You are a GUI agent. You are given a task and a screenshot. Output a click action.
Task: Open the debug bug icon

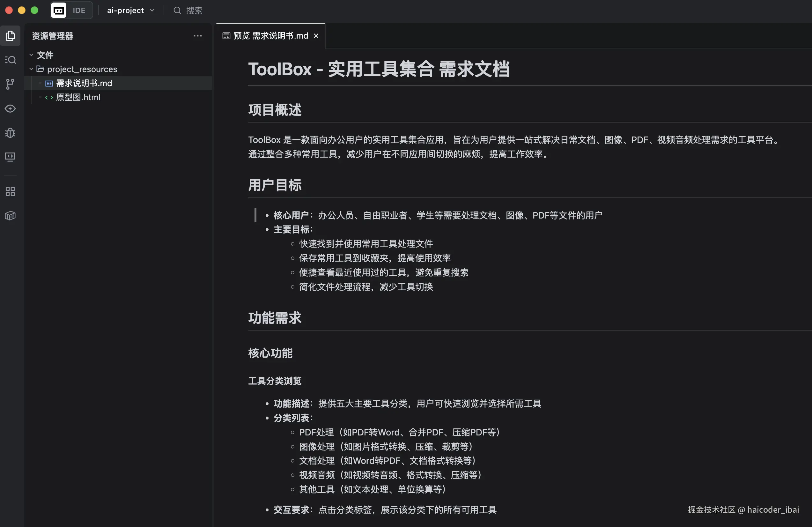pyautogui.click(x=10, y=133)
